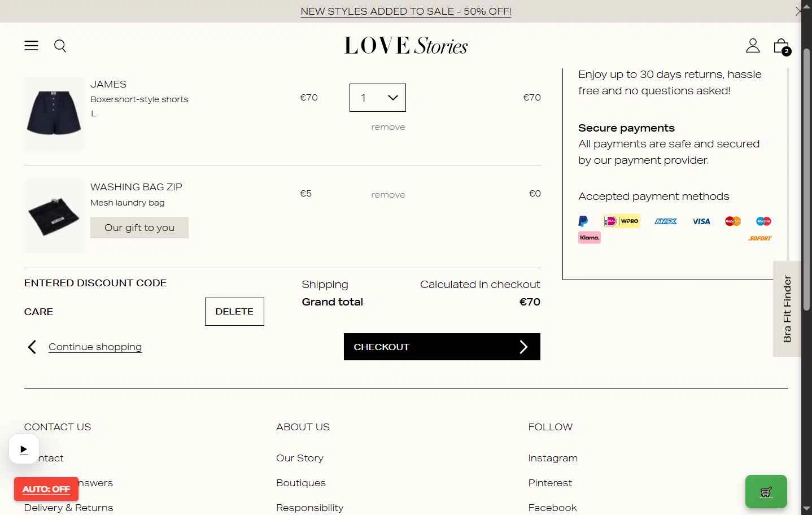Remove the JAMES shorts from cart
This screenshot has width=812, height=515.
tap(388, 127)
